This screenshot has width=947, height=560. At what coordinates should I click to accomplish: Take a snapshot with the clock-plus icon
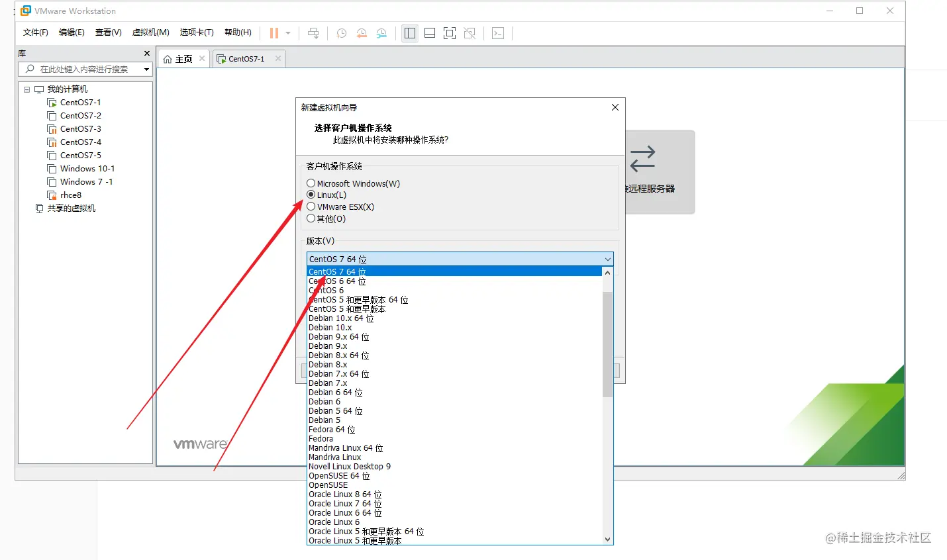(x=342, y=33)
